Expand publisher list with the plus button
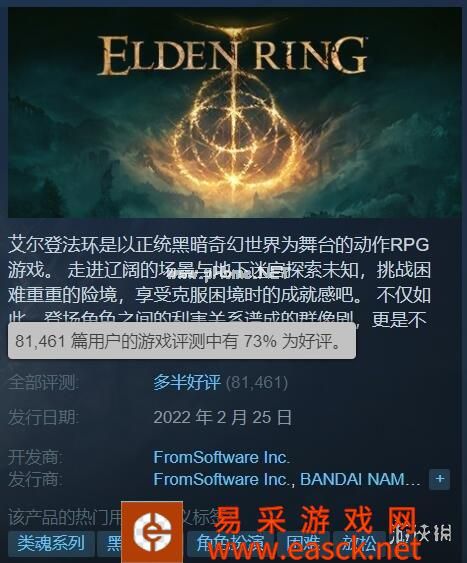This screenshot has width=467, height=563. coord(439,479)
